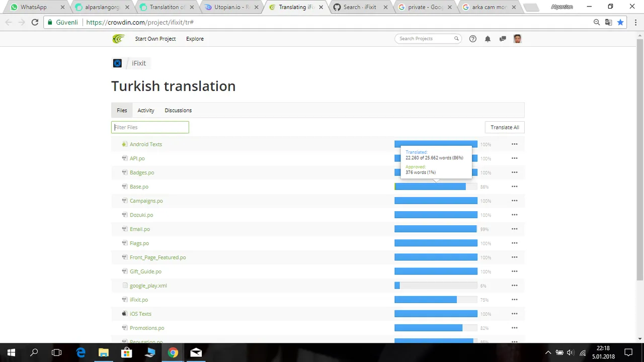Click the volume speaker tray icon
This screenshot has height=362, width=644.
click(x=570, y=352)
